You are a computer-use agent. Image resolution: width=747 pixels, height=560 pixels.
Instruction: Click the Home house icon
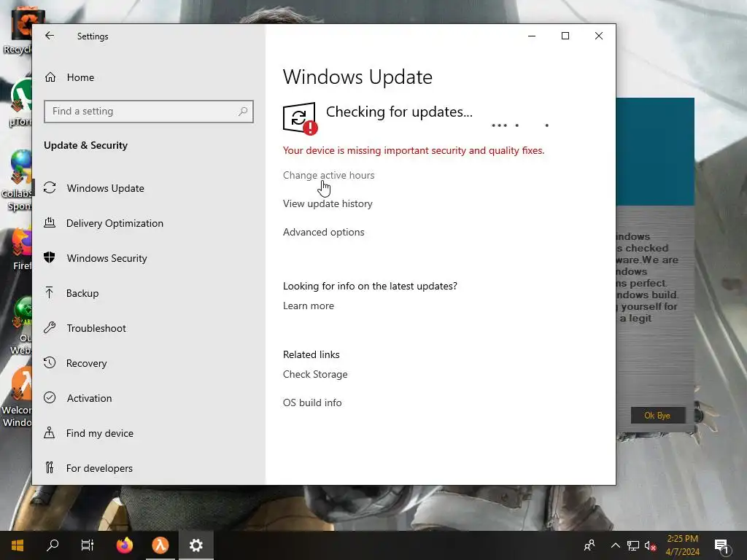pos(50,77)
